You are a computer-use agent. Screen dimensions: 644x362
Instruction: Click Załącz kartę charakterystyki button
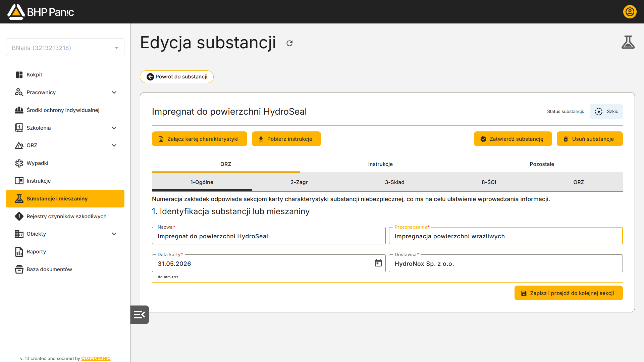tap(200, 139)
